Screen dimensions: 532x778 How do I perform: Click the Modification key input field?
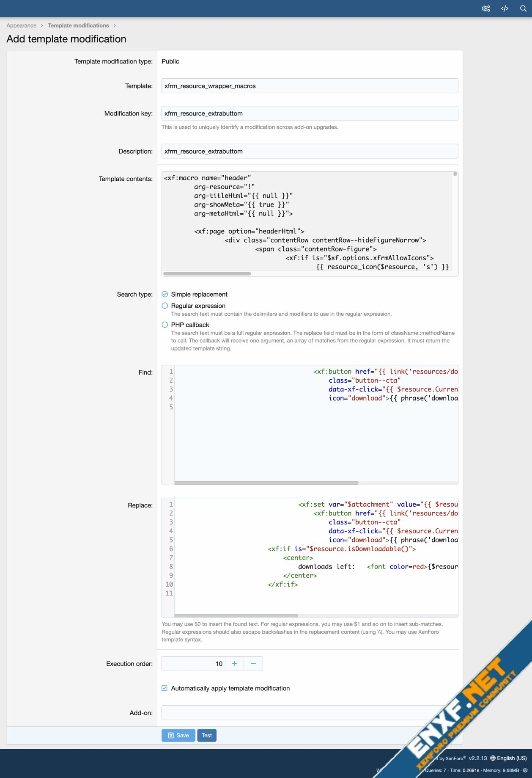(310, 113)
